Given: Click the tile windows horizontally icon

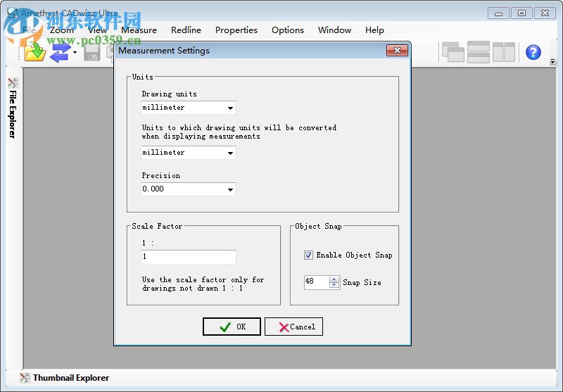Looking at the screenshot, I should 479,52.
